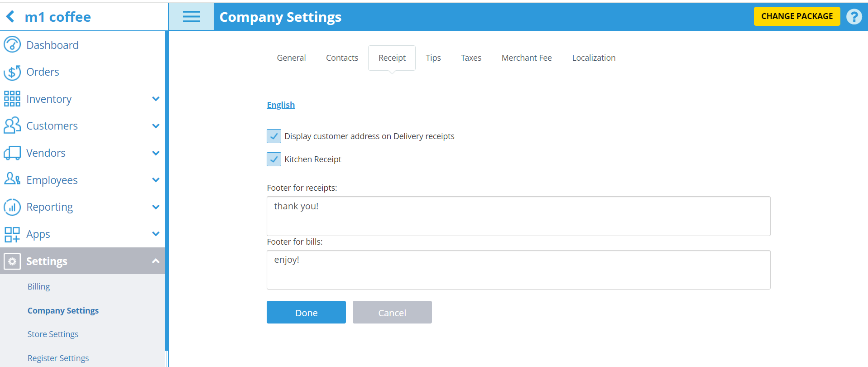
Task: Click the Dashboard gauge icon
Action: (12, 45)
